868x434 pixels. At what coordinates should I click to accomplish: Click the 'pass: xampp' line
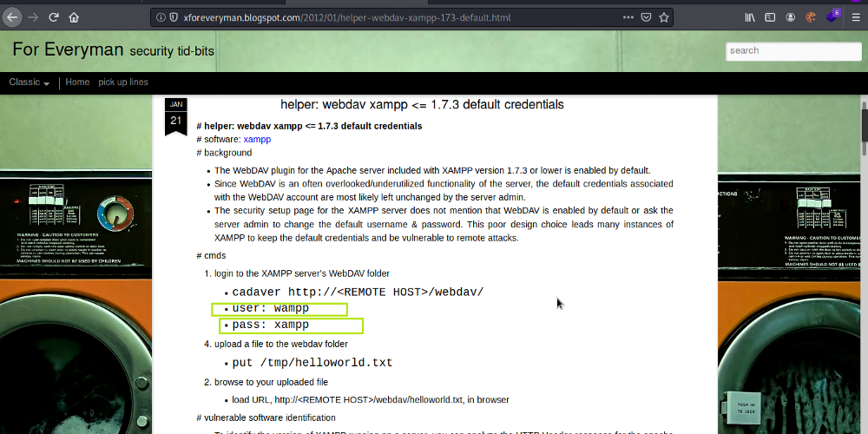270,325
